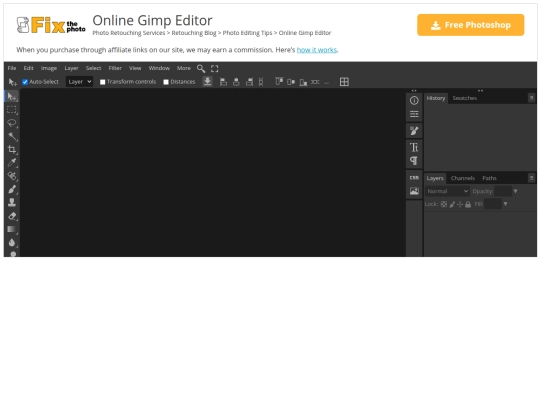Expand the Opacity slider arrow
Screen dimensions: 540x405
pos(516,191)
